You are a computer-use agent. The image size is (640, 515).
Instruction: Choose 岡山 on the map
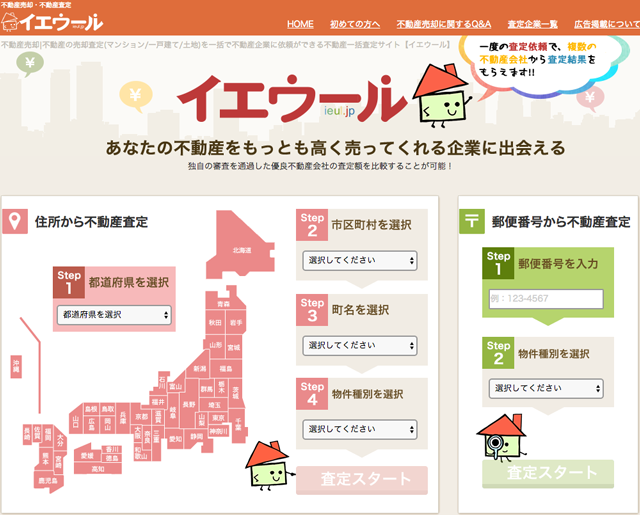[x=107, y=424]
